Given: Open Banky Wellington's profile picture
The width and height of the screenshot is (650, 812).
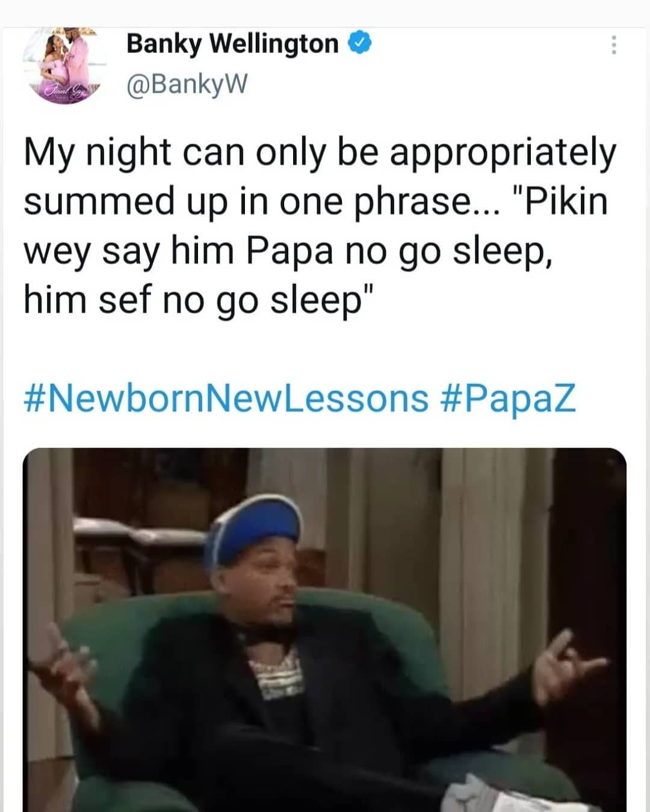Looking at the screenshot, I should tap(65, 67).
